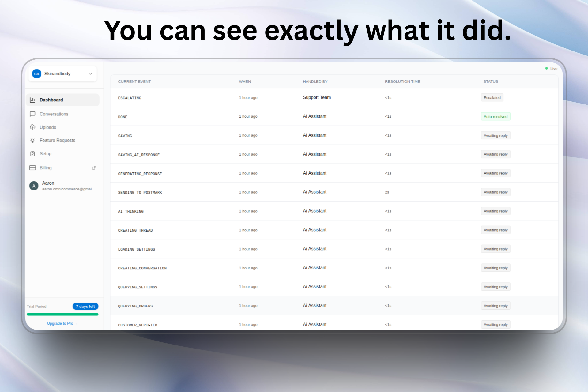Click the Auto-resolved status badge
This screenshot has width=588, height=392.
click(495, 117)
